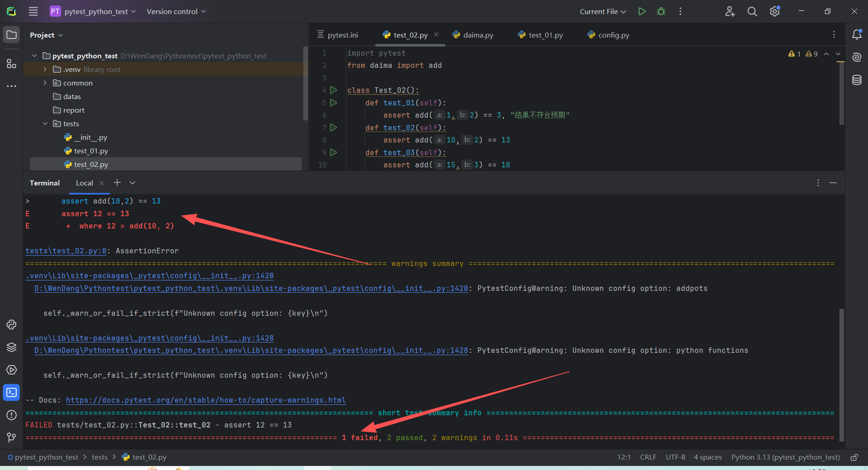
Task: Expand the common folder
Action: click(x=45, y=83)
